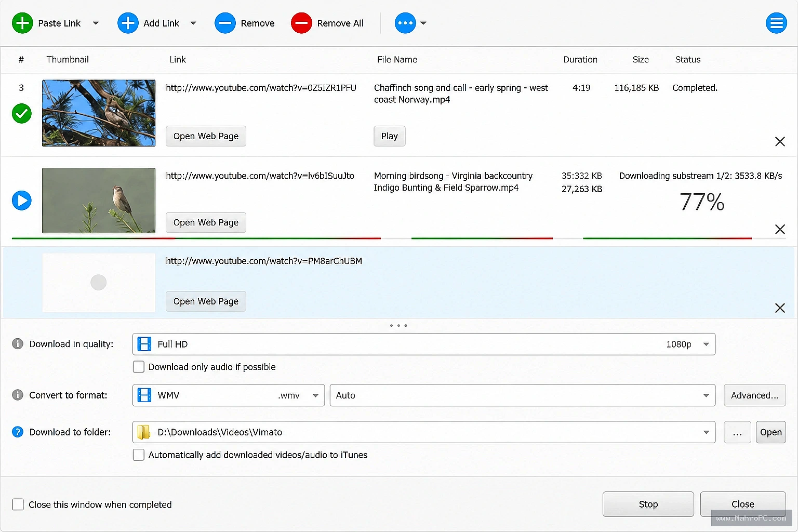
Task: Select the youtube link ending PM8arChUBM
Action: (x=264, y=261)
